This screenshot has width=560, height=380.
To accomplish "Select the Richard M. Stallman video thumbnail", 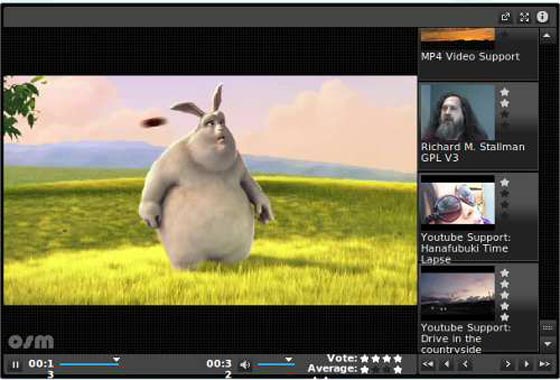I will click(458, 112).
